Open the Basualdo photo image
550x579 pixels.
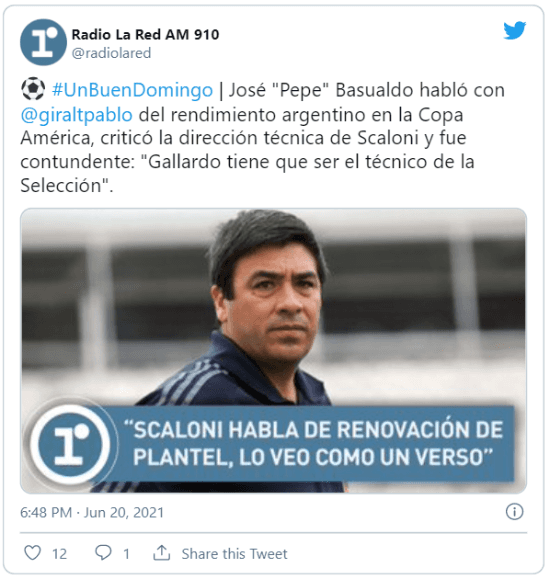pyautogui.click(x=273, y=351)
